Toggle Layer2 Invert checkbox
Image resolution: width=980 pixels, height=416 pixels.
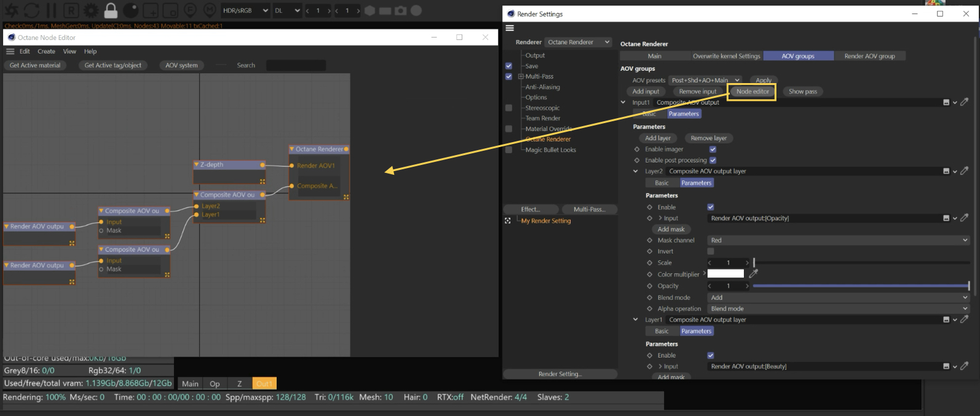(711, 252)
